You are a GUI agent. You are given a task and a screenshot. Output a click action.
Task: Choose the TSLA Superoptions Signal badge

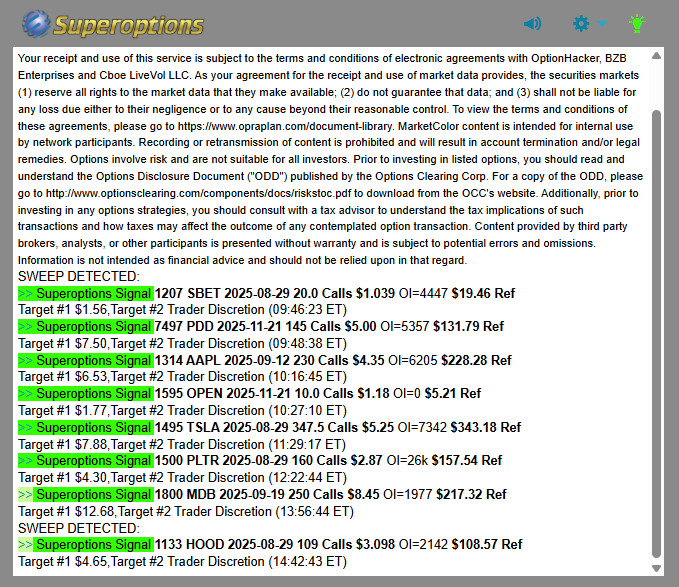click(x=85, y=427)
